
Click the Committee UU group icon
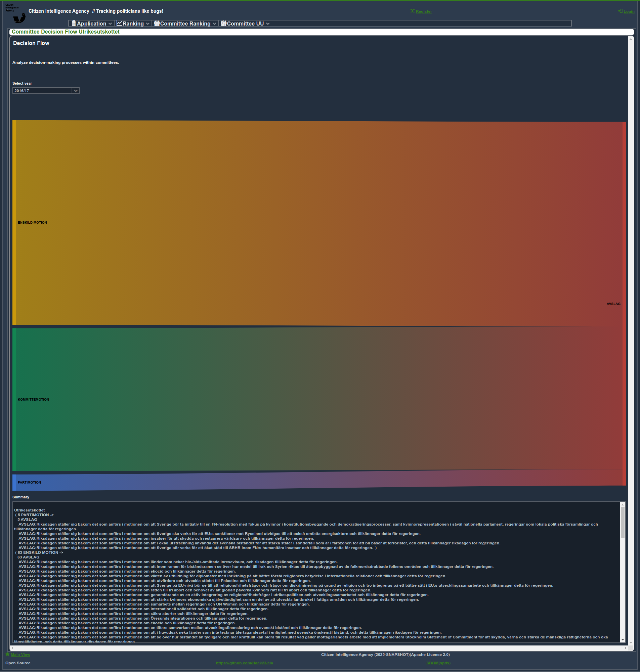(x=223, y=23)
